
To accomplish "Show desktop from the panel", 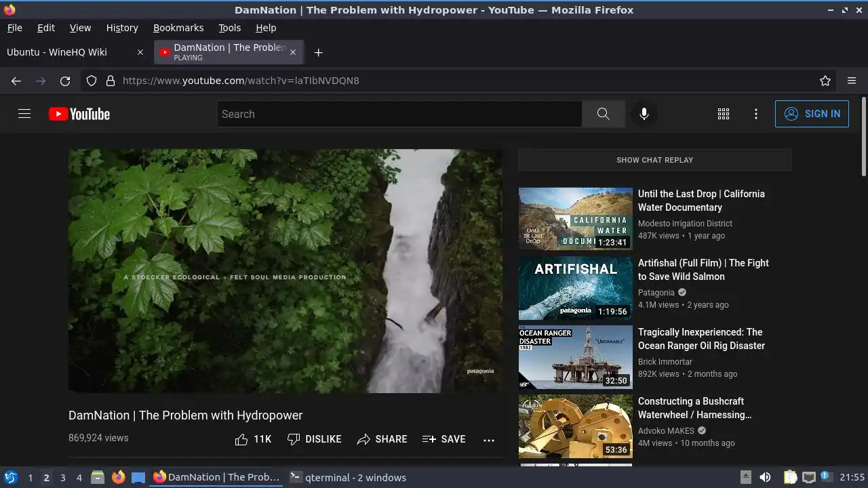I will tap(138, 477).
